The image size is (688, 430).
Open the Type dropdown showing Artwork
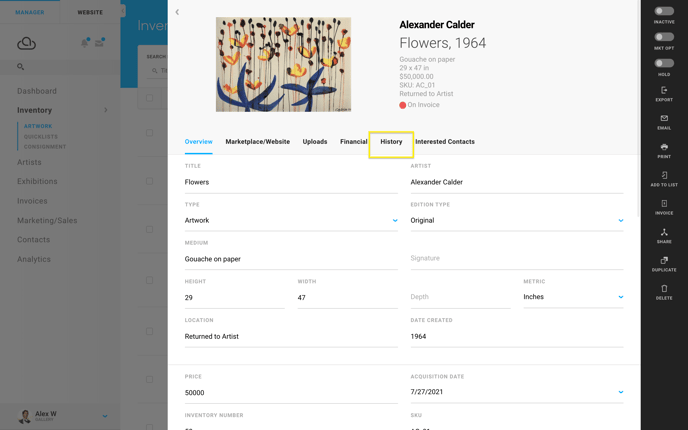coord(291,220)
